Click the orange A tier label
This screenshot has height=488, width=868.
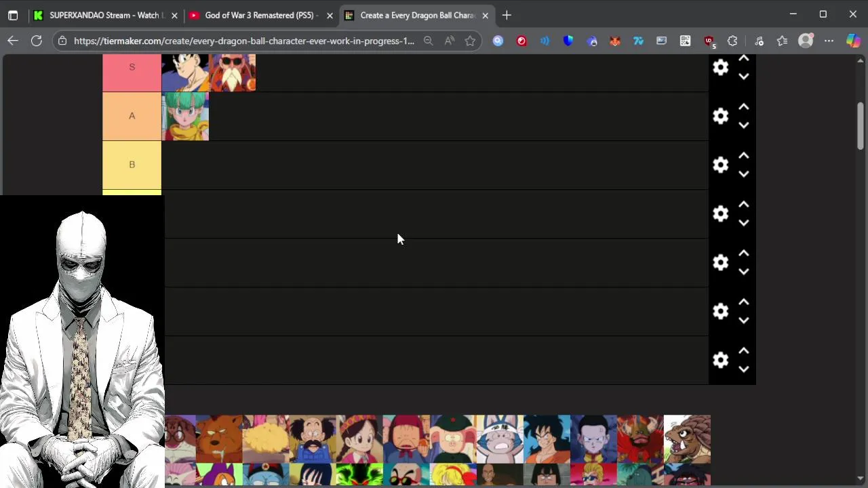point(132,116)
